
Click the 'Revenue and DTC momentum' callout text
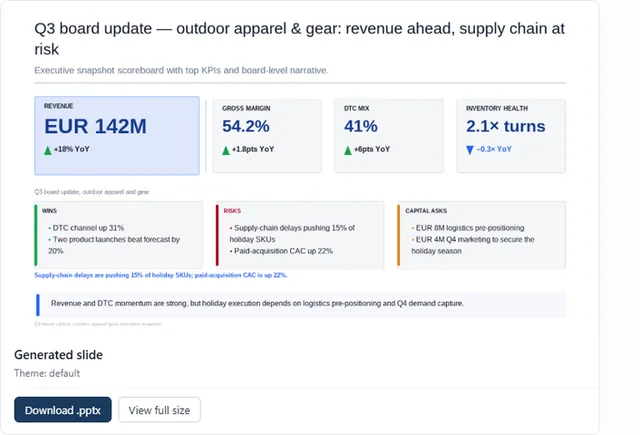point(257,303)
